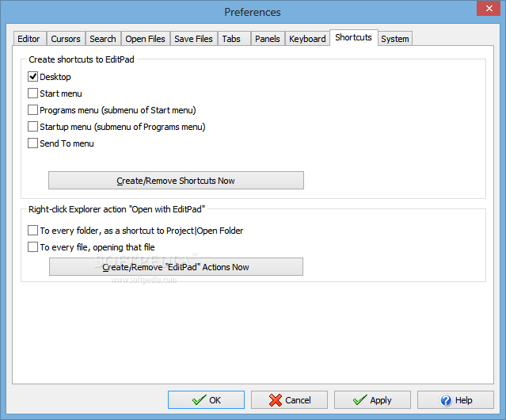The image size is (506, 420).
Task: Enable the Start menu shortcut checkbox
Action: coord(32,94)
